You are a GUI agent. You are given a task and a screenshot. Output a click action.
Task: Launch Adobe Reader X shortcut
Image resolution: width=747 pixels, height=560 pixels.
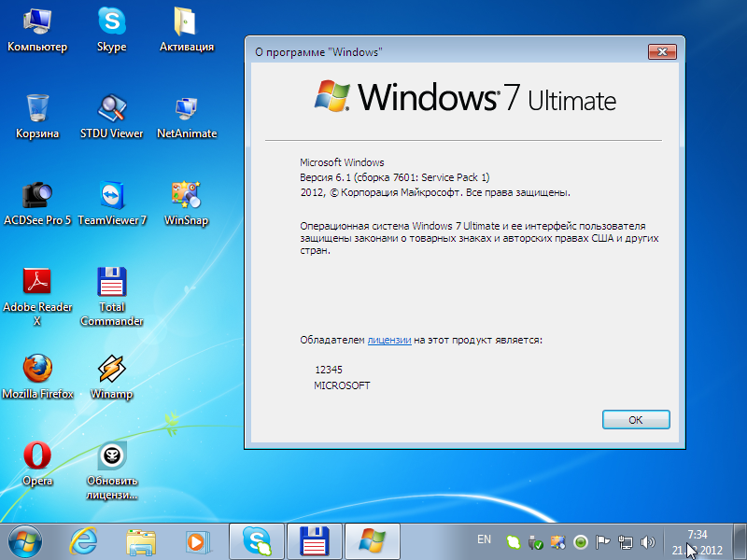(x=37, y=296)
